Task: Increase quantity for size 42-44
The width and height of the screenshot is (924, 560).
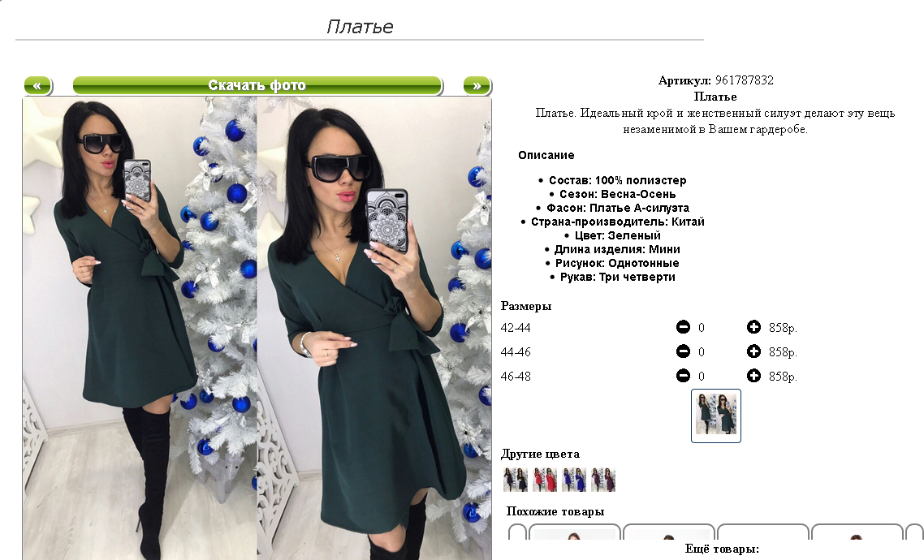Action: pyautogui.click(x=753, y=327)
